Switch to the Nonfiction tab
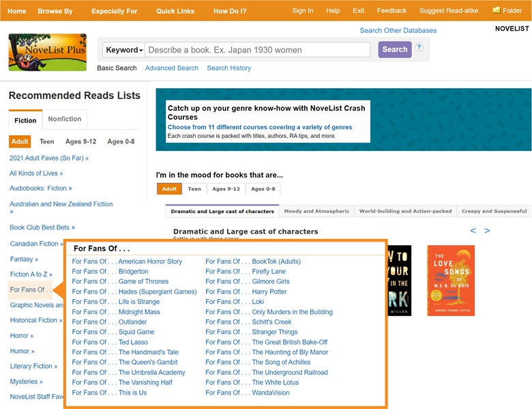The width and height of the screenshot is (532, 409). tap(65, 119)
